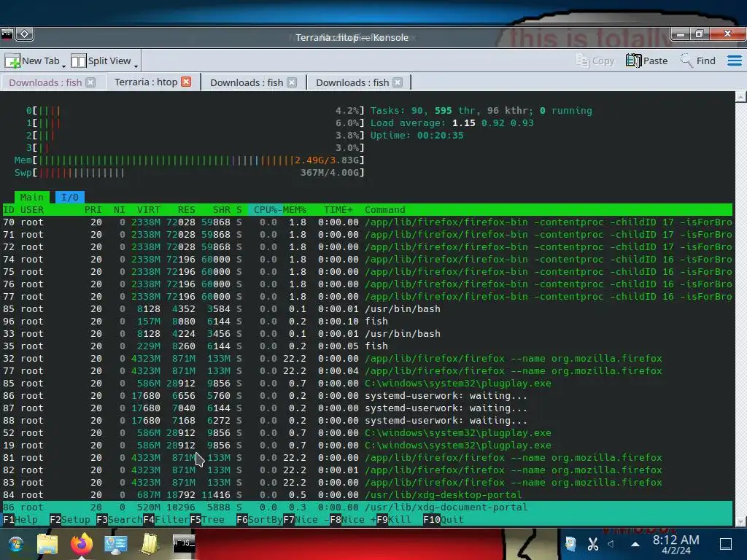
Task: Select process 19 plugplay.exe row
Action: click(x=368, y=446)
